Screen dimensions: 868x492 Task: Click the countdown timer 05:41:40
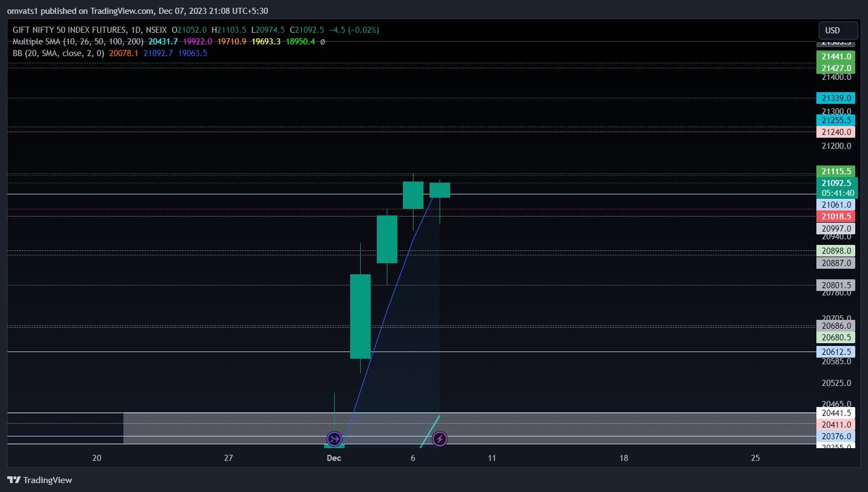coord(837,193)
